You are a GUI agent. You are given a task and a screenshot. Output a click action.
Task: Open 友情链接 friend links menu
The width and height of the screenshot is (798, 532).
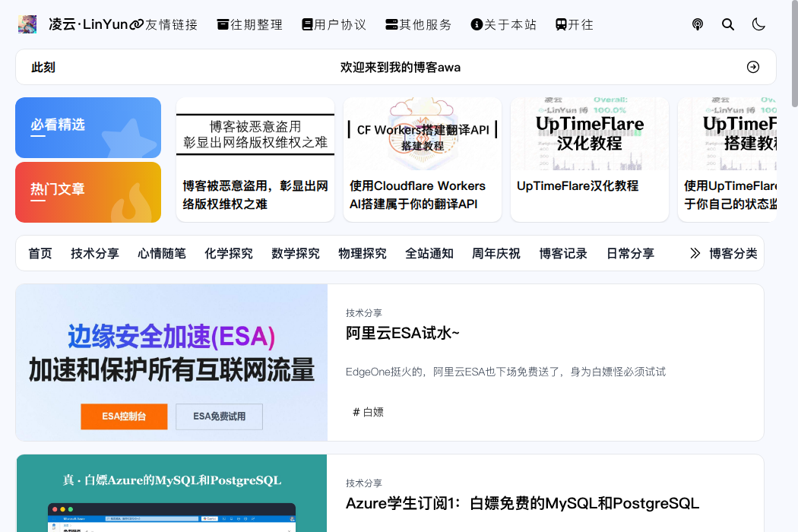[x=164, y=24]
